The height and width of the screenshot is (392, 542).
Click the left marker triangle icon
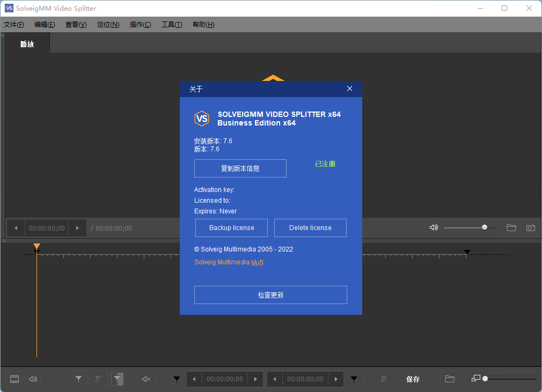[177, 379]
